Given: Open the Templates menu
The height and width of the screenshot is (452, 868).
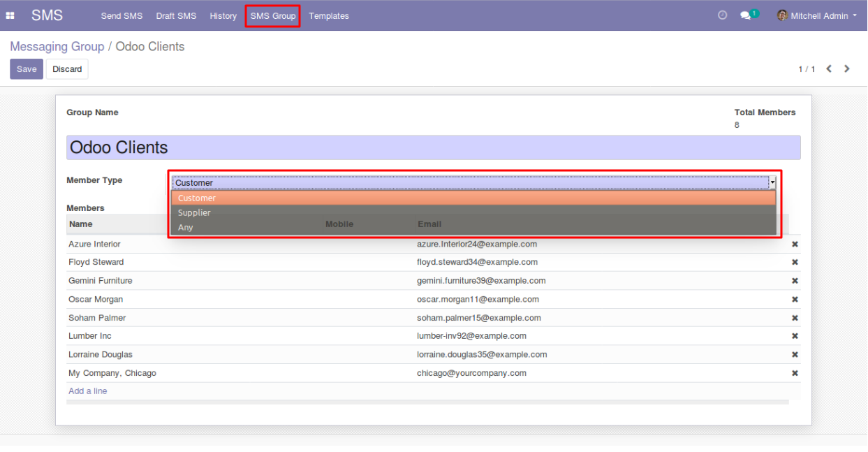Looking at the screenshot, I should [329, 15].
